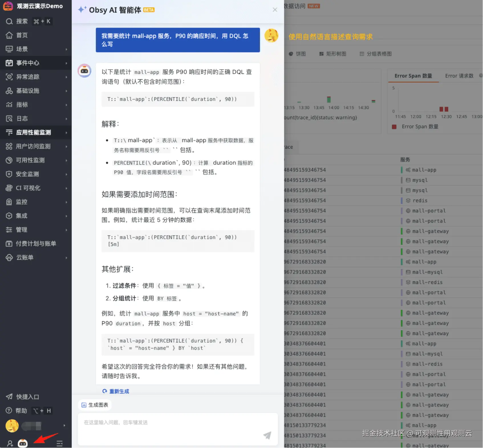
Task: Open 付费计划与账单 in the sidebar
Action: [36, 244]
